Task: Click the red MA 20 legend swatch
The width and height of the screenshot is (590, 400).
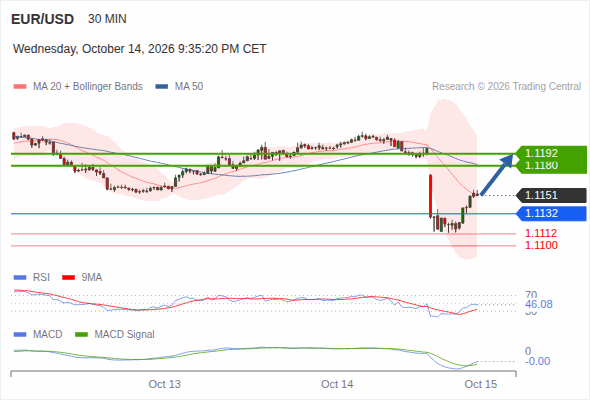Action: [x=20, y=87]
